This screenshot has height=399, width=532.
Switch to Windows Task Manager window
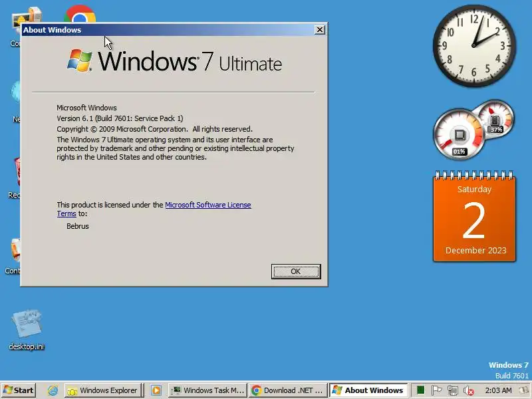(207, 390)
